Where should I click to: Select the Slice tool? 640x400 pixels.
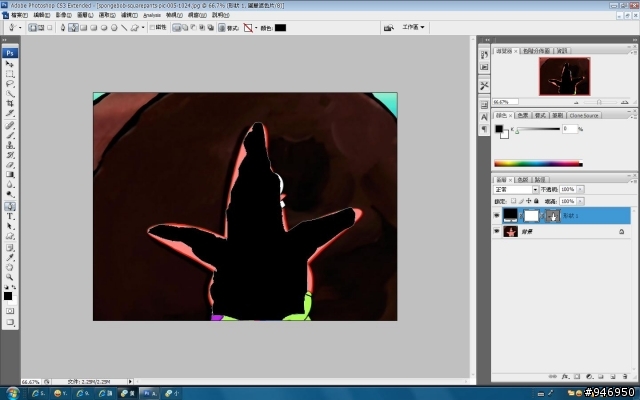pyautogui.click(x=10, y=113)
